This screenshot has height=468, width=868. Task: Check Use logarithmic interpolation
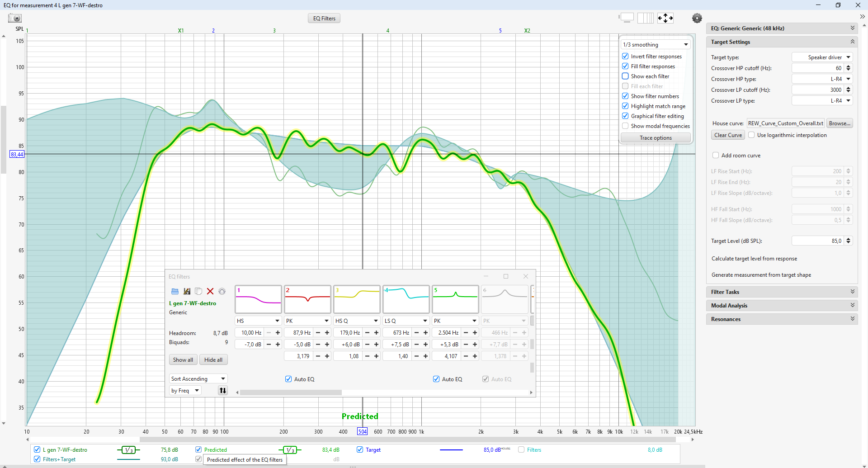point(751,135)
